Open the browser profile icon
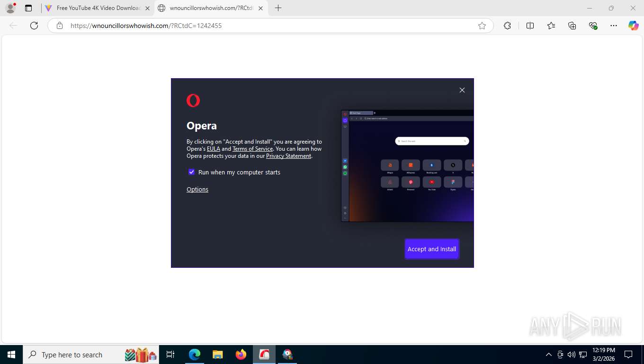 (10, 8)
